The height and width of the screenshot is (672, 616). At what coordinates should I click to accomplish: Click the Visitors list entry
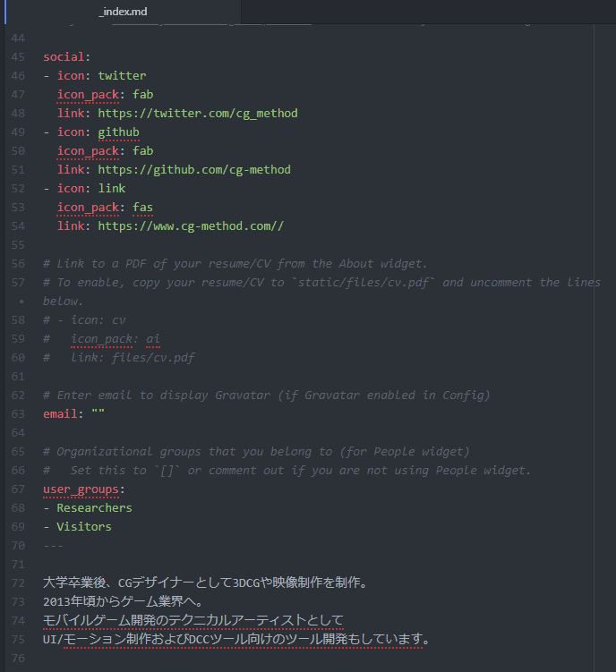point(83,527)
